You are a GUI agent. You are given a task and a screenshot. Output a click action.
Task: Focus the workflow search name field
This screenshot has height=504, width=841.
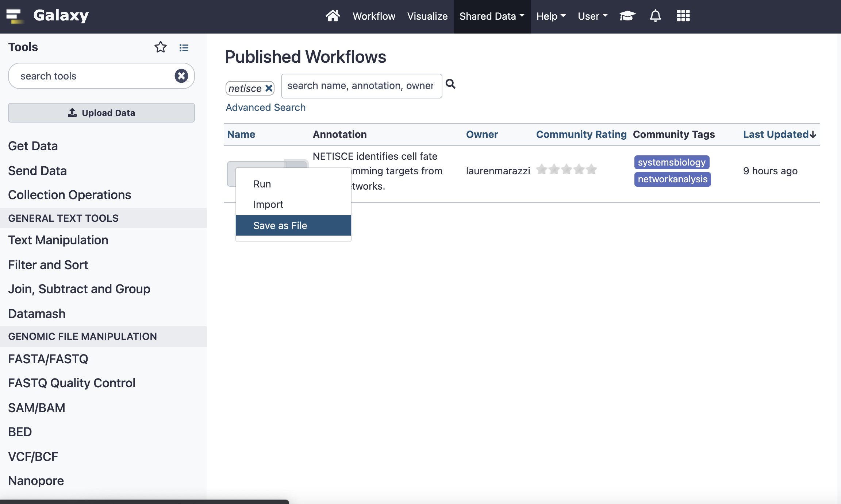point(361,86)
